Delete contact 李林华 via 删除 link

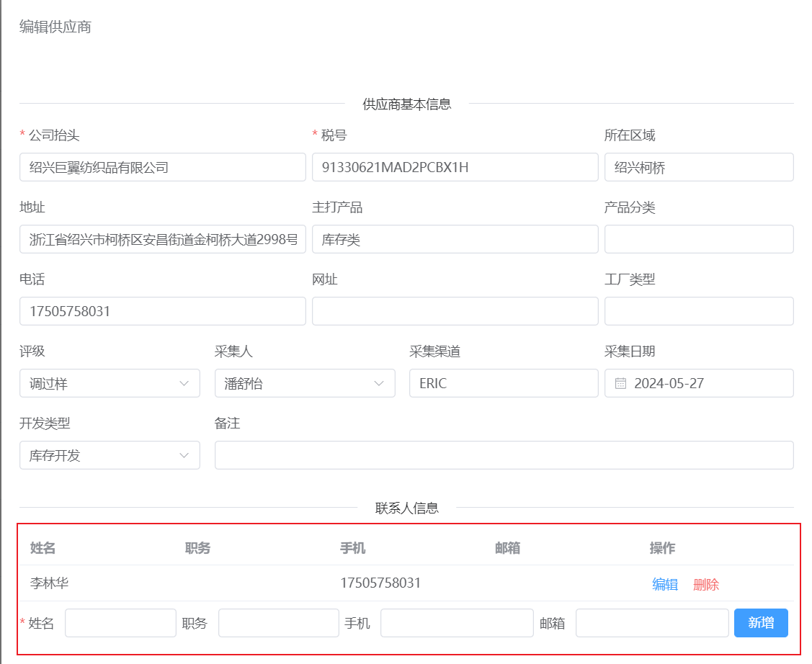[705, 584]
